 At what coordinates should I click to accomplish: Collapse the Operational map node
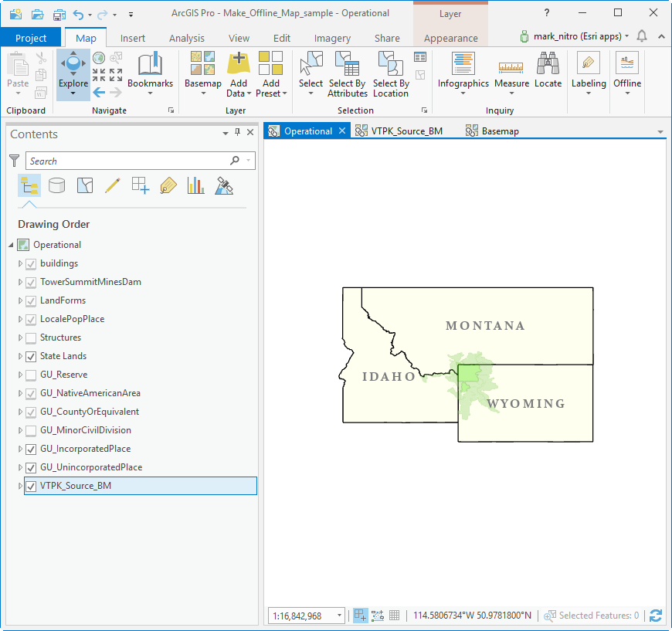pyautogui.click(x=11, y=245)
